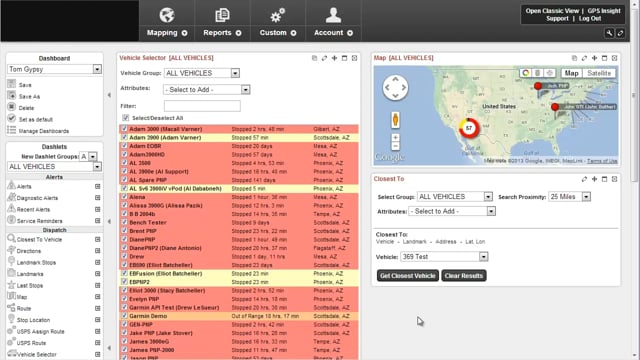Click the Open Classic View link
Viewport: 640px width, 360px height.
tap(552, 11)
